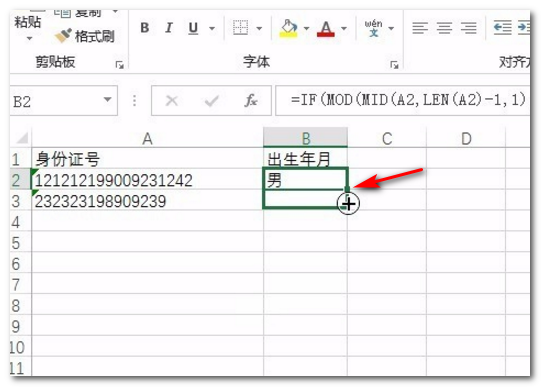
Task: Click the fill handle of cell B2
Action: pos(347,189)
